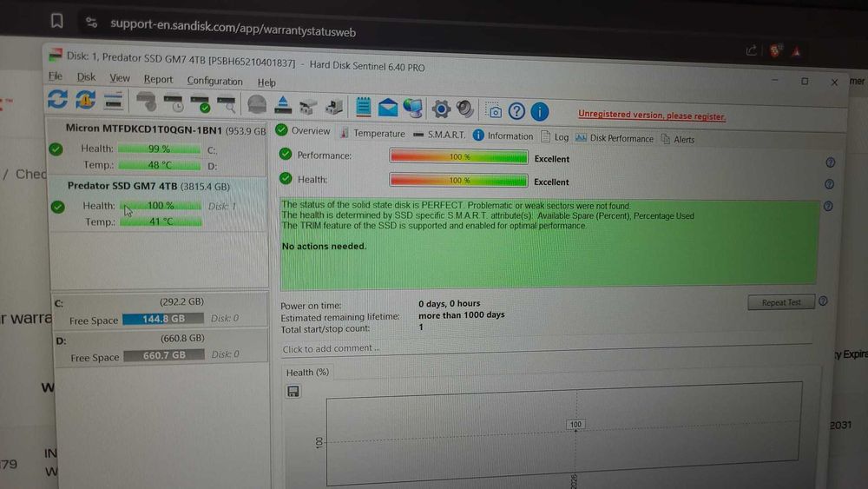
Task: Click the globe and monitor network icon
Action: point(413,108)
